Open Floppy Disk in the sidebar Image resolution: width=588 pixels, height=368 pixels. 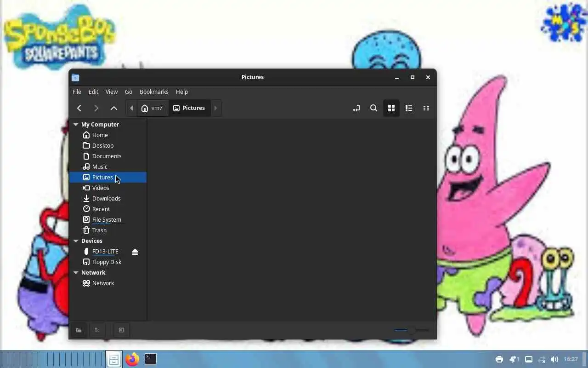click(x=108, y=262)
